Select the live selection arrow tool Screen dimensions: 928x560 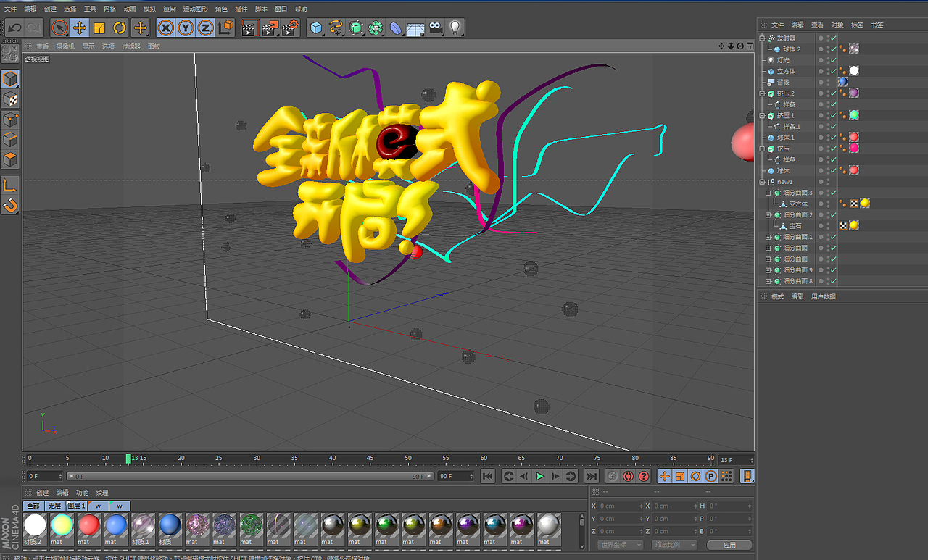(x=59, y=28)
